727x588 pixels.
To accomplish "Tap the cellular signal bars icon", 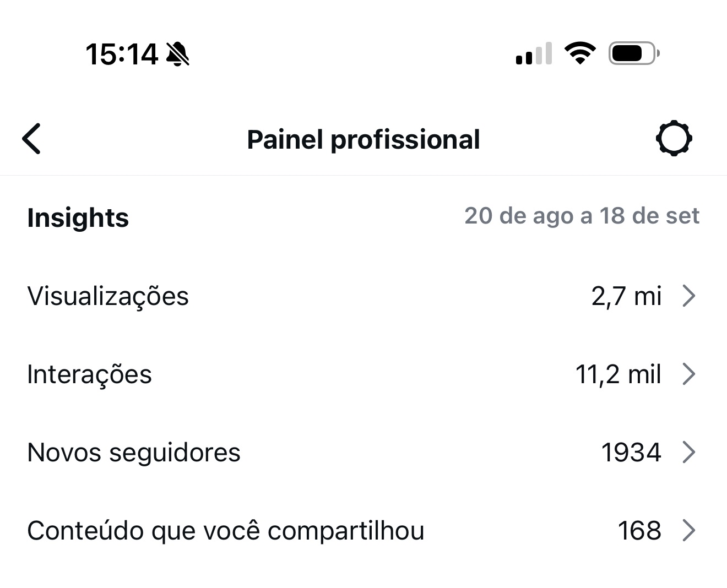I will click(533, 54).
